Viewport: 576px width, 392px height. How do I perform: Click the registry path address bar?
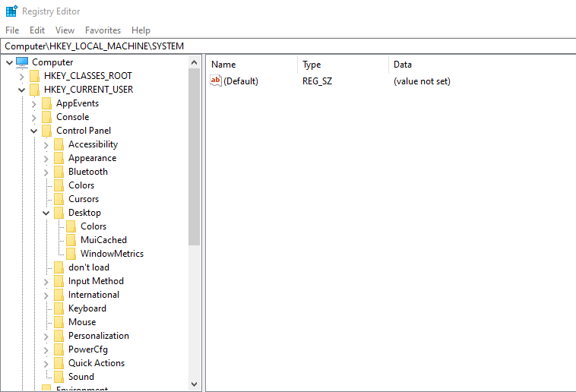[288, 46]
